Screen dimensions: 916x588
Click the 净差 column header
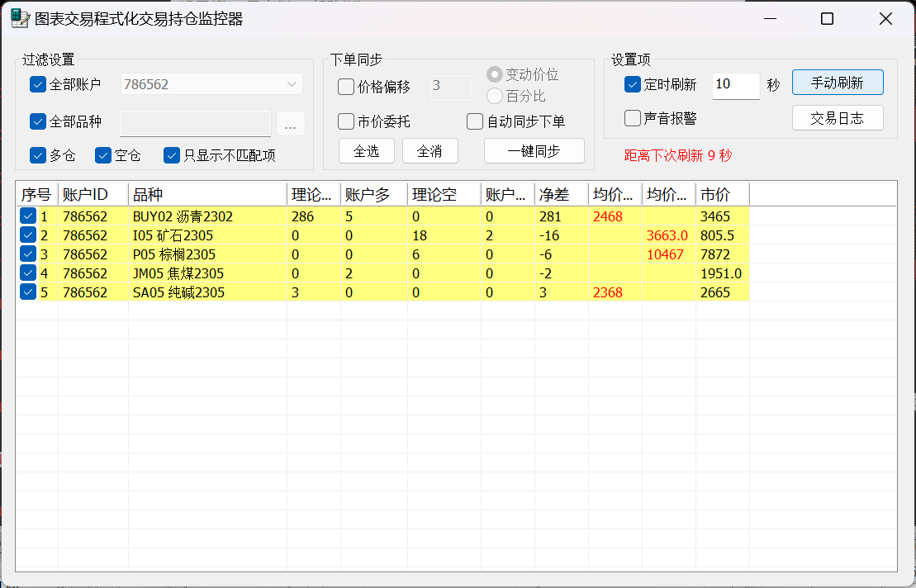tap(561, 195)
